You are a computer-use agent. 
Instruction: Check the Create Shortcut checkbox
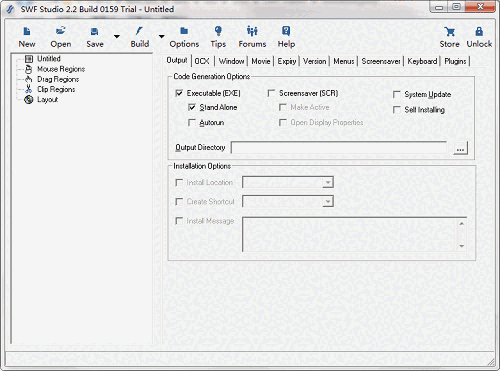[179, 202]
